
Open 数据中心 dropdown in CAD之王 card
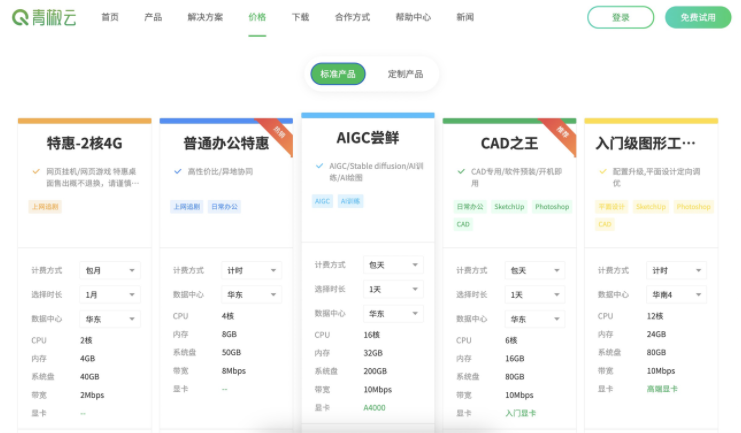pos(535,319)
